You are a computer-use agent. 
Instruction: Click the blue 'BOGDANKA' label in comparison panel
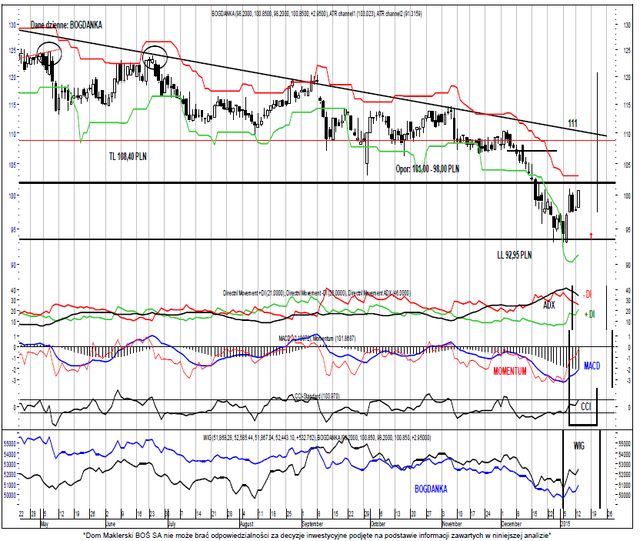point(431,489)
